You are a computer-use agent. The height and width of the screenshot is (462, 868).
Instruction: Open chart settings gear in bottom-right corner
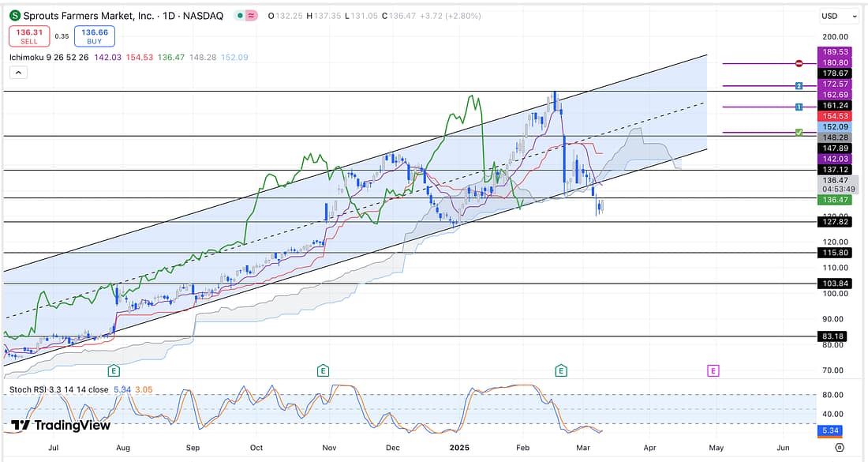pyautogui.click(x=839, y=447)
